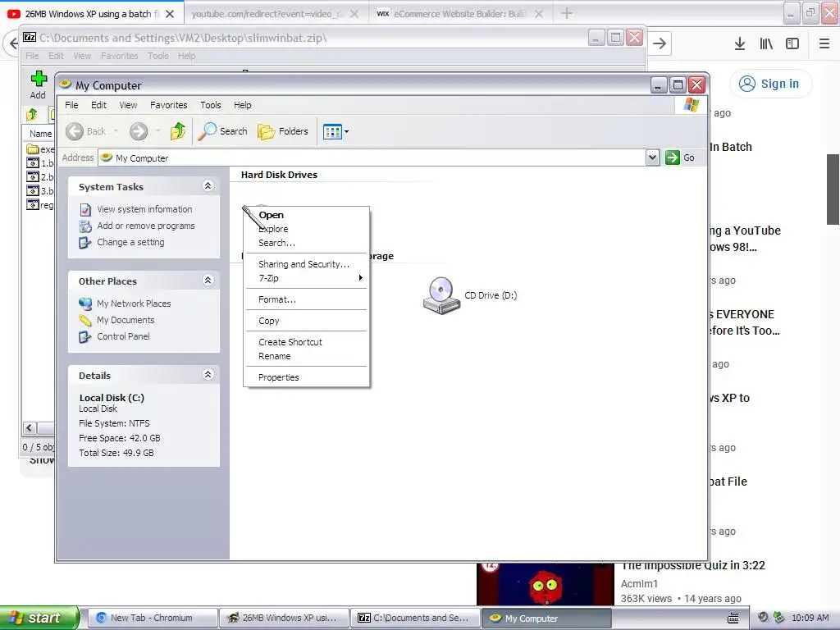Open Edit menu in My Computer
Image resolution: width=840 pixels, height=630 pixels.
pyautogui.click(x=98, y=105)
